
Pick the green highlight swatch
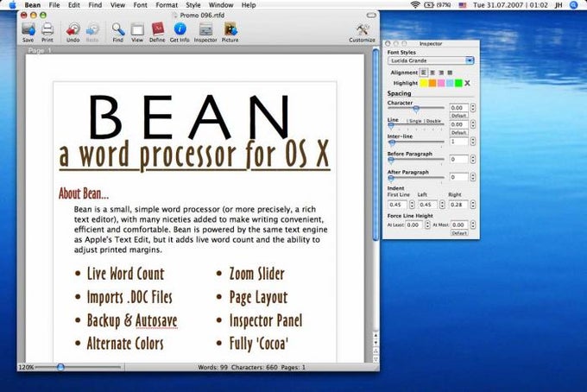(458, 83)
